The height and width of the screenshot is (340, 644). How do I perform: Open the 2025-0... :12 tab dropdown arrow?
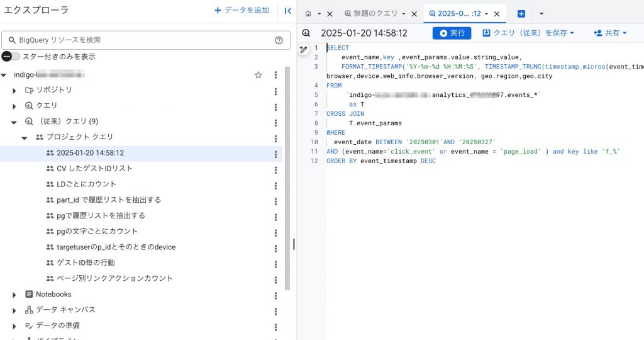486,14
